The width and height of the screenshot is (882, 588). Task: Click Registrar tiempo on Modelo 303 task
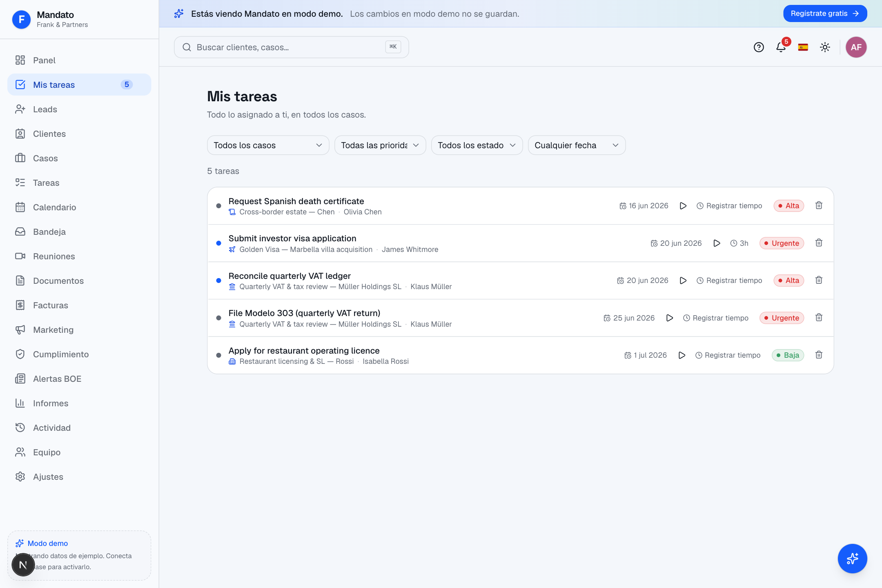tap(716, 318)
